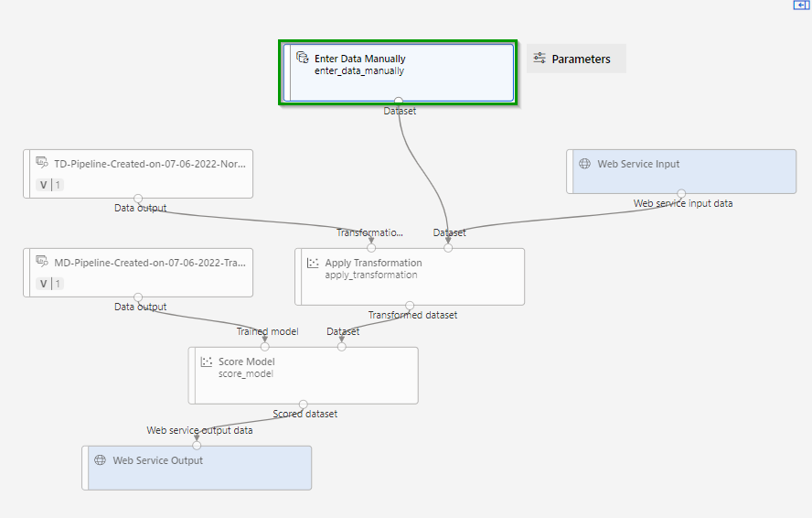812x518 pixels.
Task: Click Score Model Scored dataset output port
Action: tap(304, 404)
